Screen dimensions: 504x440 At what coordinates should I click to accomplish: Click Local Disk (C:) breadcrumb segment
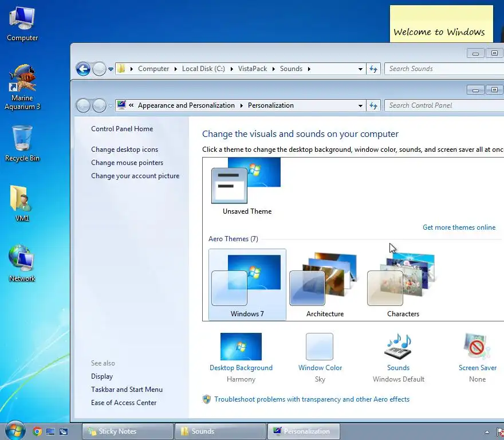tap(203, 69)
